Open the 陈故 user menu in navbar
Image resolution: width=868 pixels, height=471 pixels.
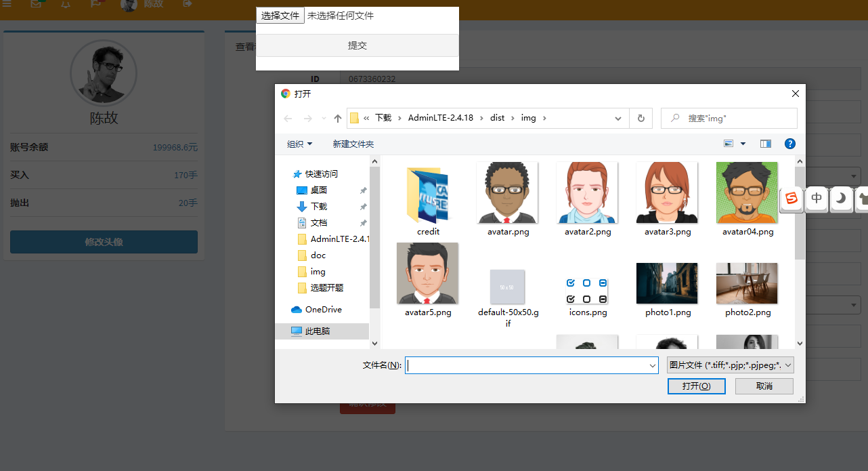(142, 5)
